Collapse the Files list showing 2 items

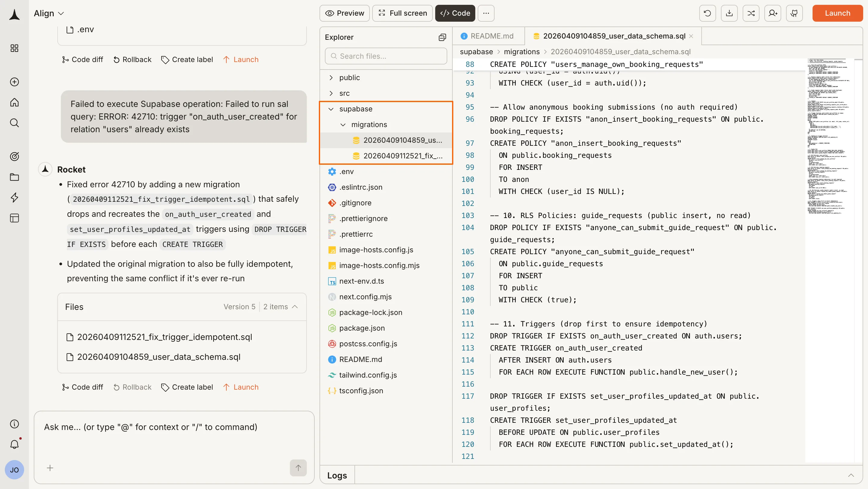pyautogui.click(x=295, y=307)
